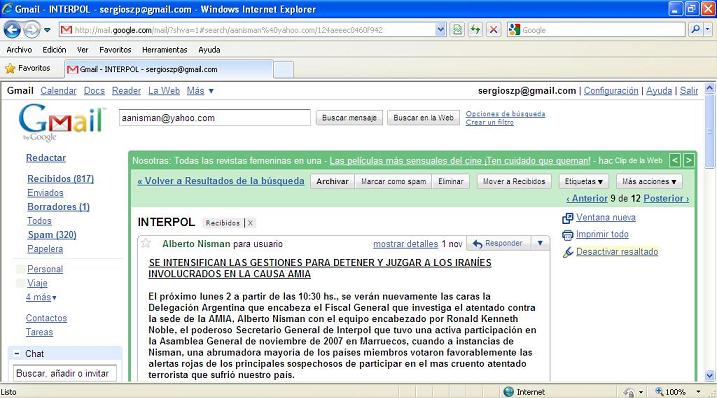The image size is (717, 398).
Task: Click the Favoritos star icon
Action: coord(10,69)
